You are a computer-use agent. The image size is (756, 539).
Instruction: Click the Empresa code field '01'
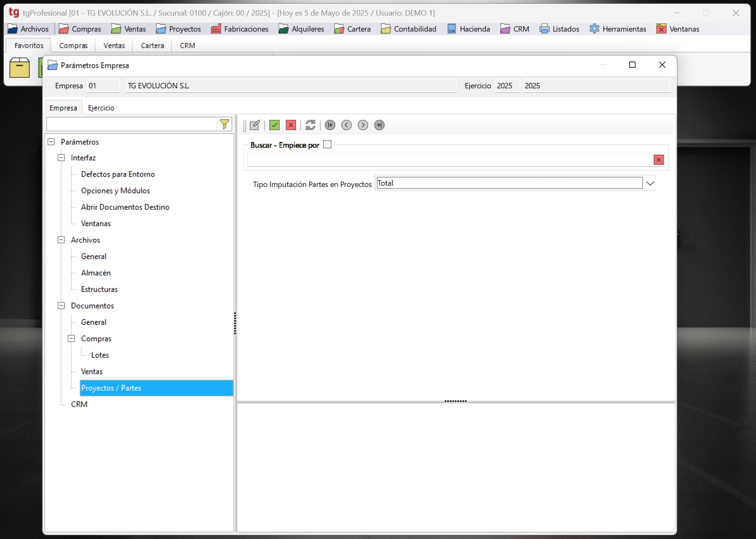(103, 86)
